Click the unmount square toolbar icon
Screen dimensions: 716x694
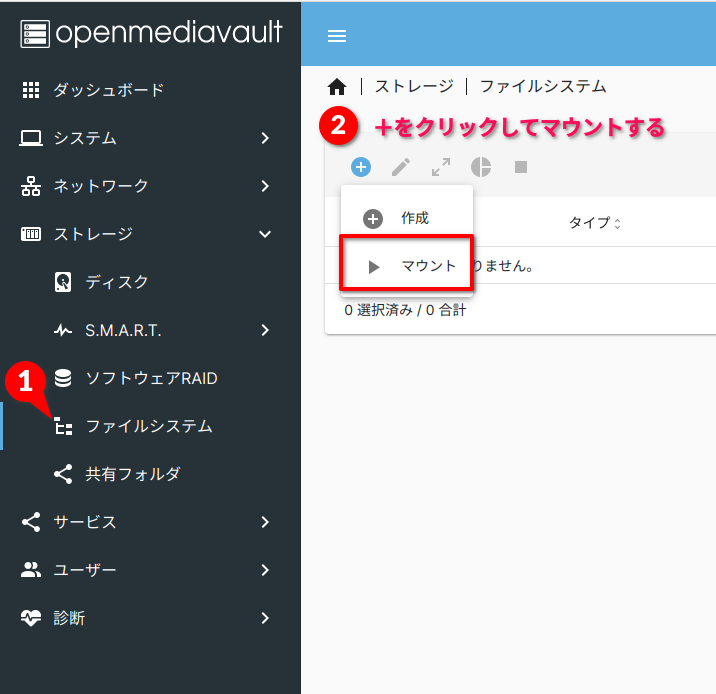[x=521, y=167]
